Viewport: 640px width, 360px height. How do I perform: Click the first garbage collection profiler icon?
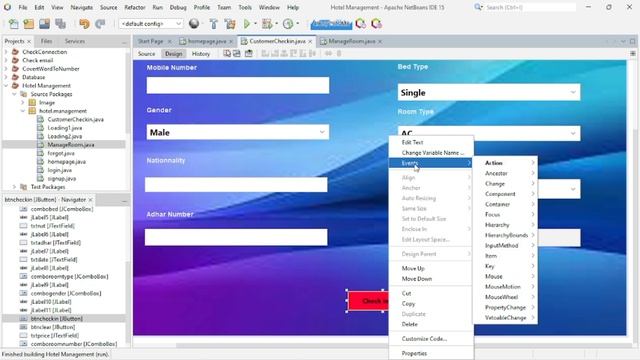click(x=360, y=24)
